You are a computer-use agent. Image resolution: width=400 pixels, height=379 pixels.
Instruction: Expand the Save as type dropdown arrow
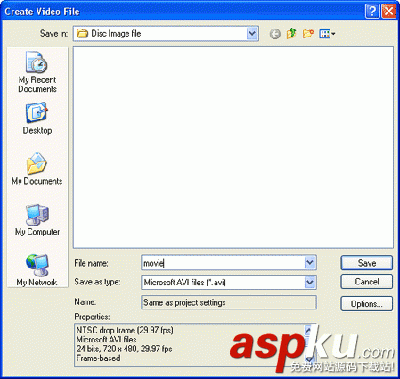(x=310, y=282)
